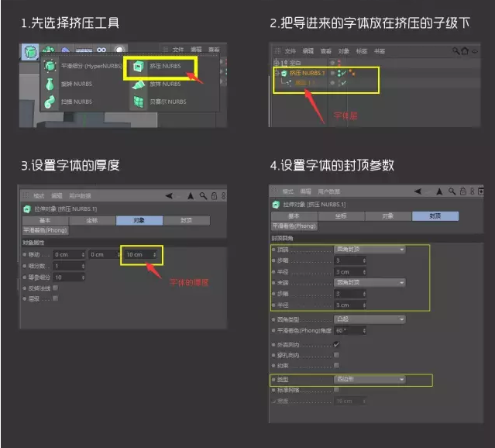
Task: Click new panel icon in step 4 header
Action: 481,191
